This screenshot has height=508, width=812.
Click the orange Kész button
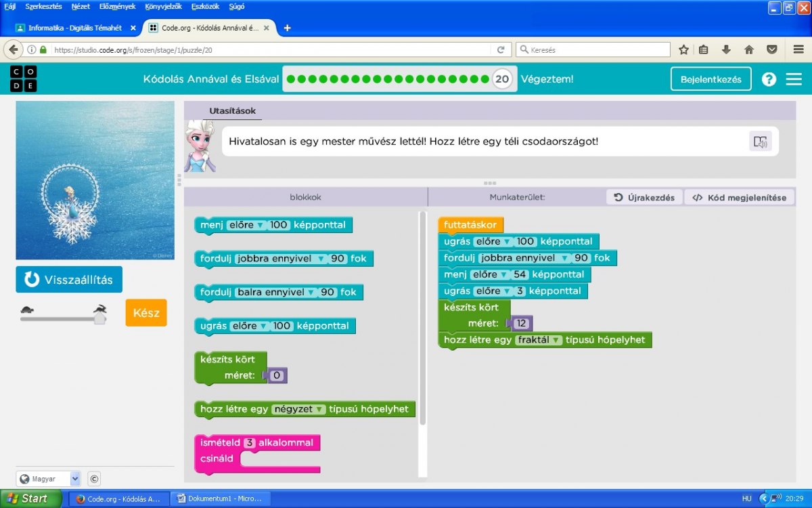146,313
